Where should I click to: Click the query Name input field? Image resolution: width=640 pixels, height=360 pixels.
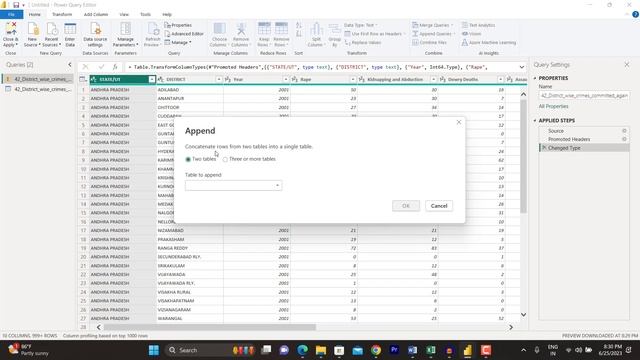[x=584, y=96]
